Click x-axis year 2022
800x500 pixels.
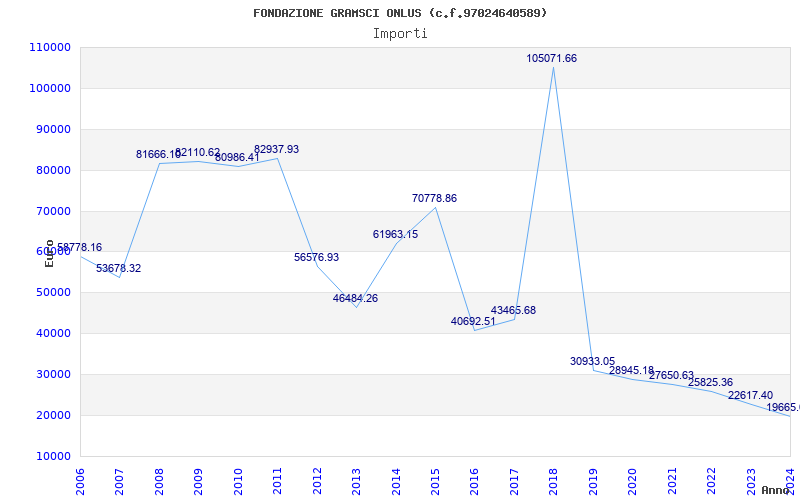pos(711,481)
